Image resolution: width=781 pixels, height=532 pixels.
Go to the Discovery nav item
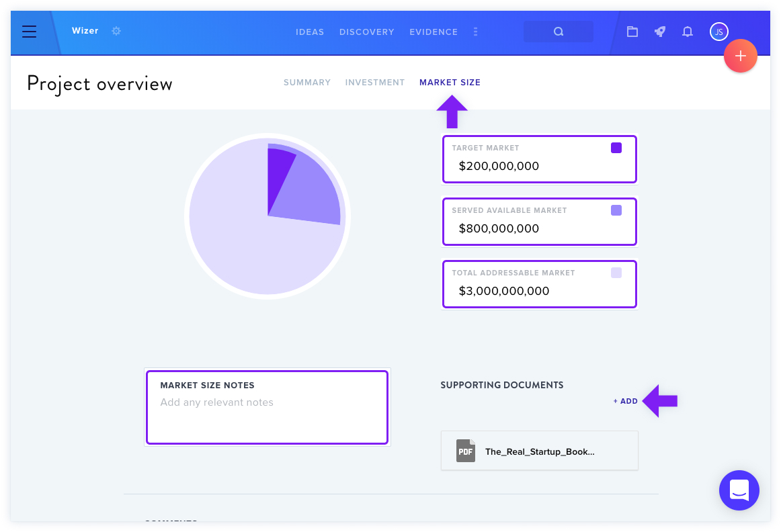point(366,32)
